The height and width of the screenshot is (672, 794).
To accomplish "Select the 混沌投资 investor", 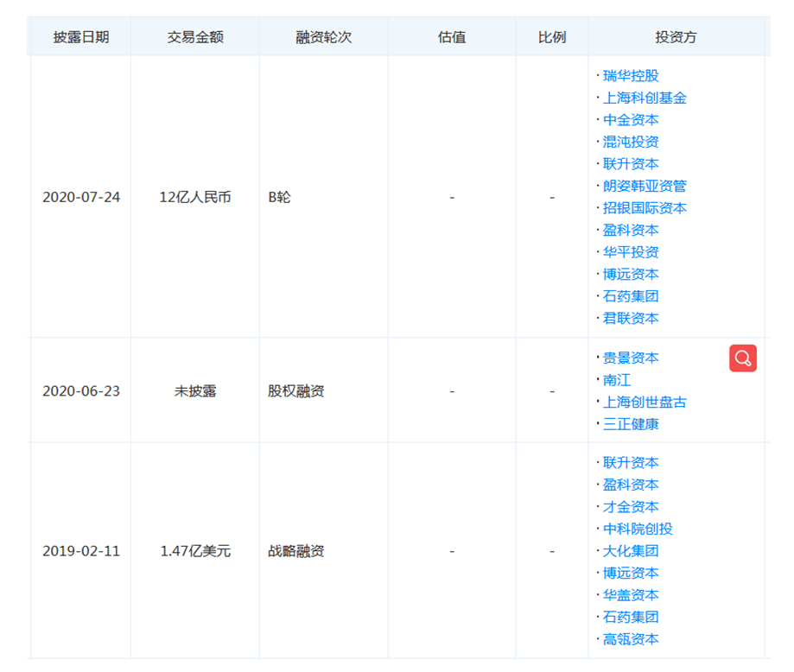I will 631,142.
